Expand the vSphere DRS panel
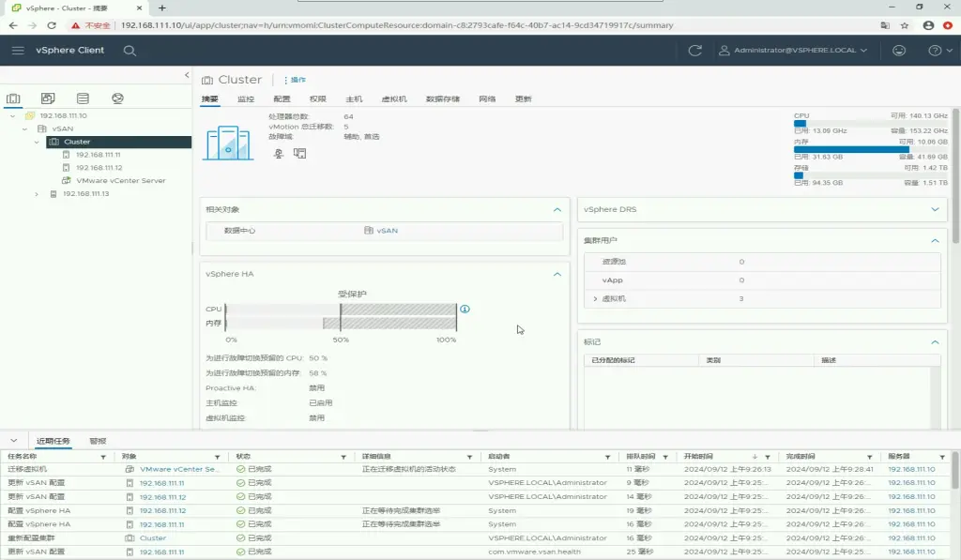The width and height of the screenshot is (961, 560). [934, 209]
